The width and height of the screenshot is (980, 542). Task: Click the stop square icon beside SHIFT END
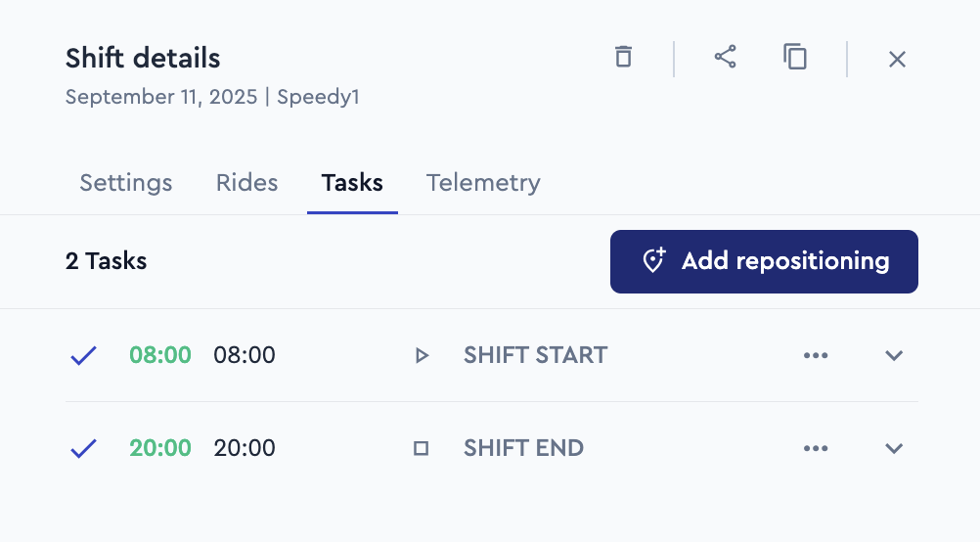(422, 448)
